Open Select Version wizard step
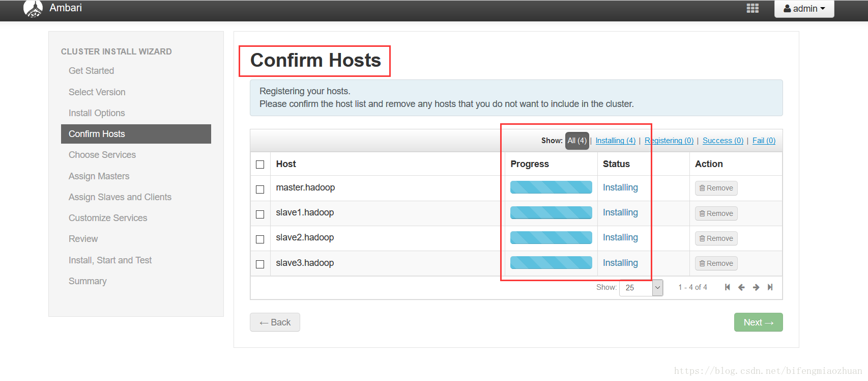Screen dimensions: 868x381 click(x=97, y=92)
